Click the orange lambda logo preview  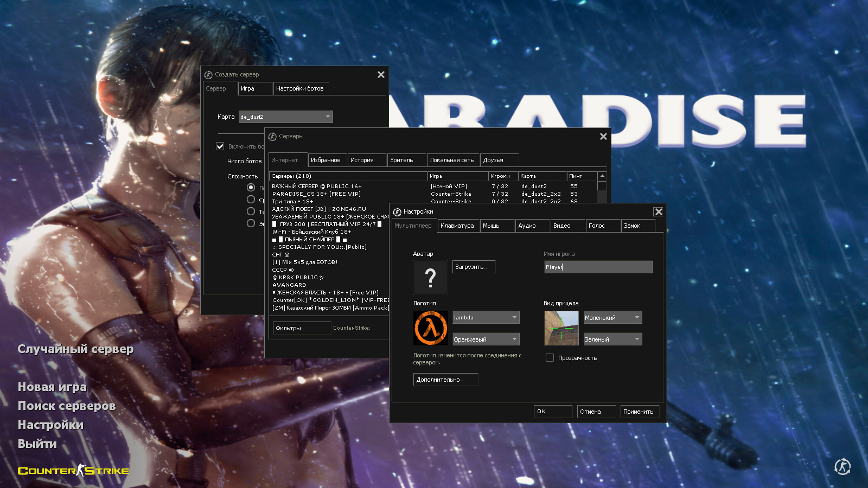431,328
